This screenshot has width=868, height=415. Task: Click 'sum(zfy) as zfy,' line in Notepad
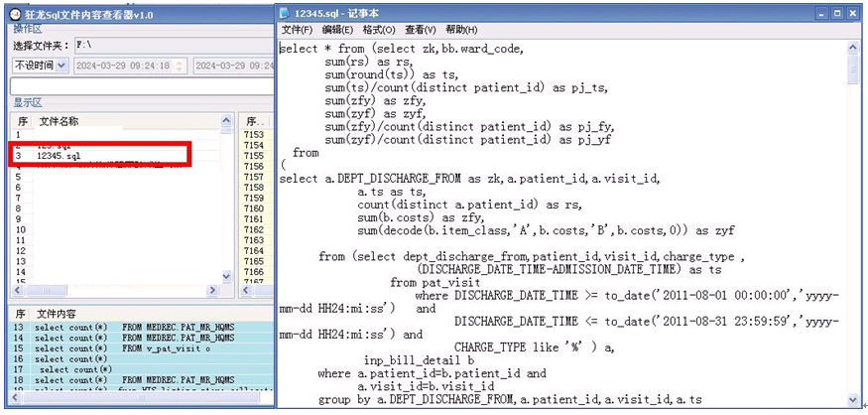(375, 101)
